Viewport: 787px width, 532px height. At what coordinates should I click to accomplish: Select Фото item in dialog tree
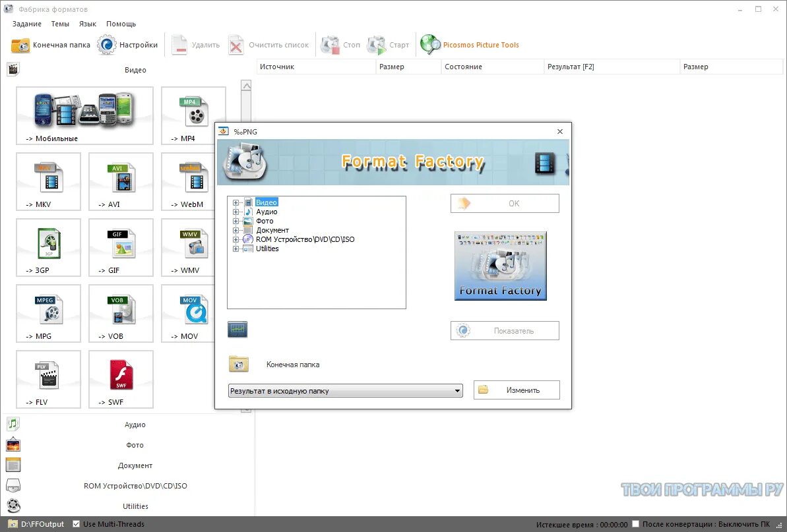pyautogui.click(x=265, y=221)
